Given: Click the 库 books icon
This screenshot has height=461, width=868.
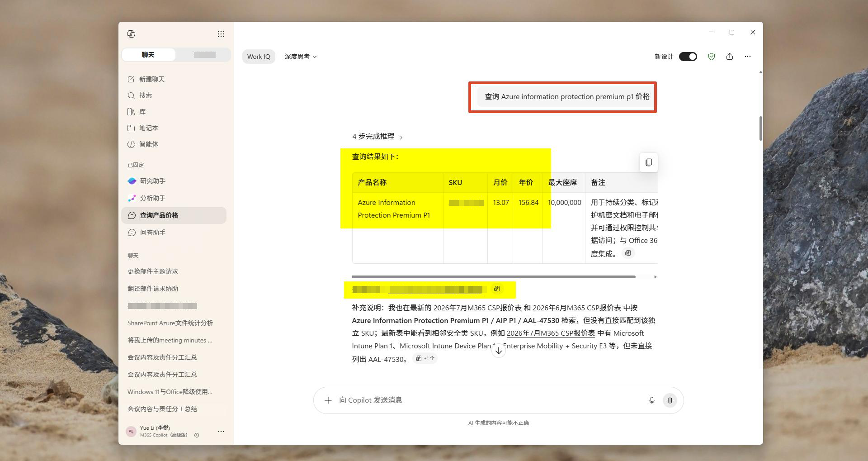Looking at the screenshot, I should (131, 112).
